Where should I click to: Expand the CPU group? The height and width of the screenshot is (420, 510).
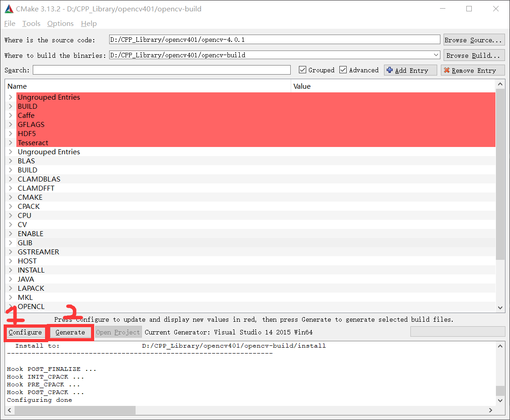(x=10, y=215)
